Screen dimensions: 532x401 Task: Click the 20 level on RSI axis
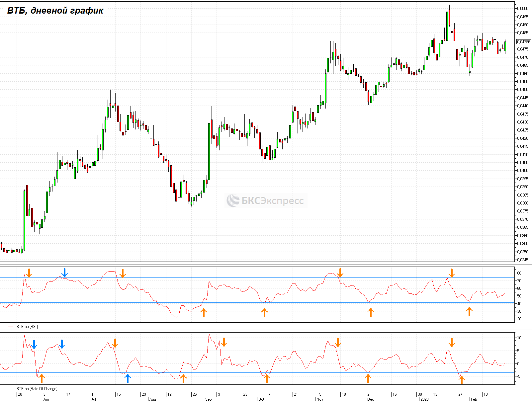519,319
